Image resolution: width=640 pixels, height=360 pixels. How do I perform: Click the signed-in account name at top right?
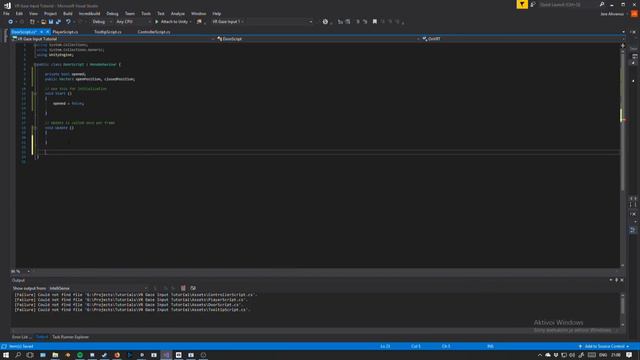[612, 14]
